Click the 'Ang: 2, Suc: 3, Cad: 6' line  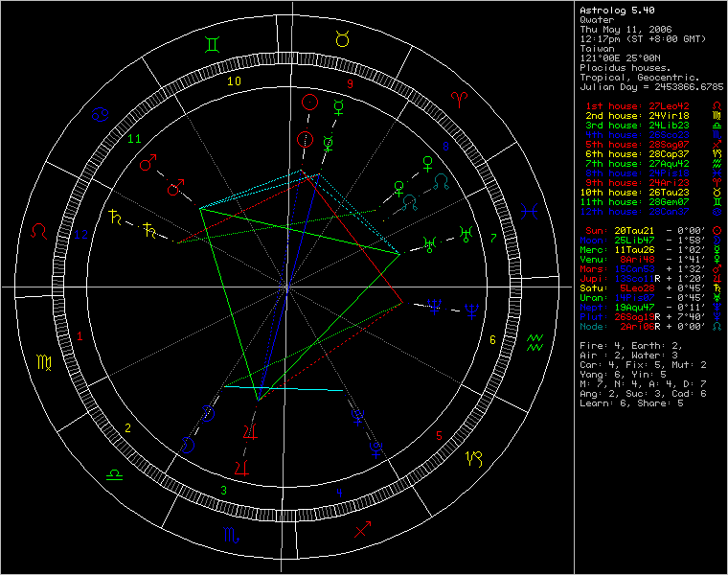coord(643,394)
